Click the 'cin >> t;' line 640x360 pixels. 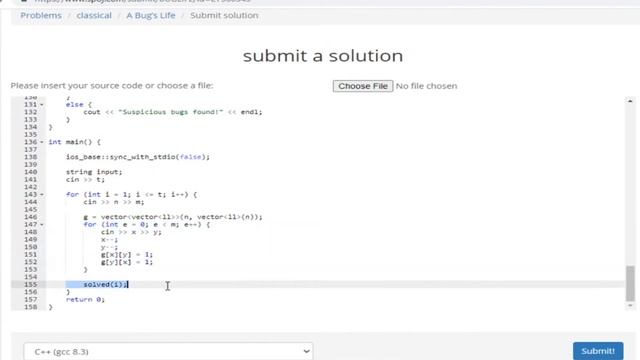(x=85, y=180)
